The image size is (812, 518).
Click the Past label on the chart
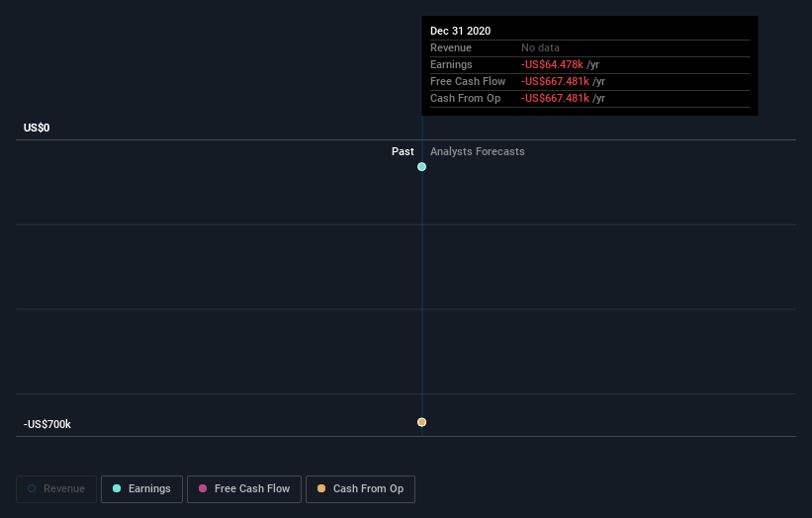pyautogui.click(x=403, y=151)
